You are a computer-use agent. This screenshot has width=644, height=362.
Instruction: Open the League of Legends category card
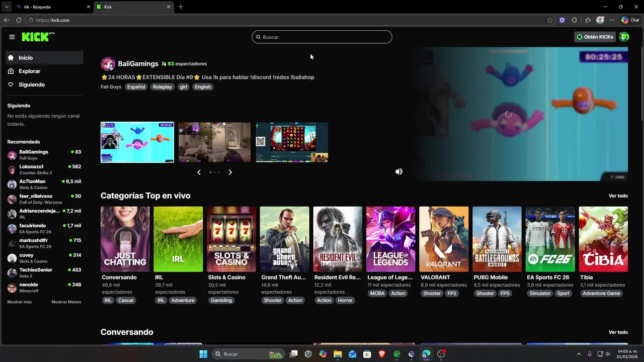[x=391, y=239]
